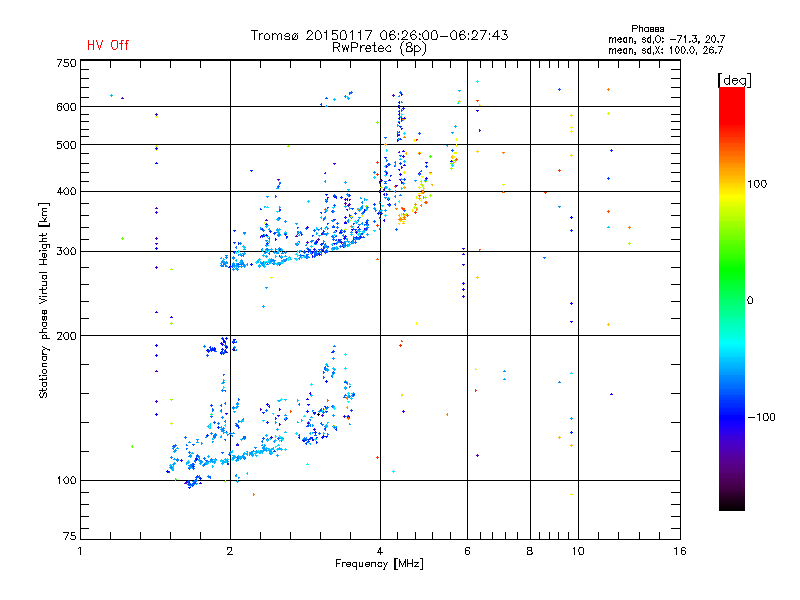Click the -100 tick label on colorbar
This screenshot has height=600, width=800.
[762, 417]
